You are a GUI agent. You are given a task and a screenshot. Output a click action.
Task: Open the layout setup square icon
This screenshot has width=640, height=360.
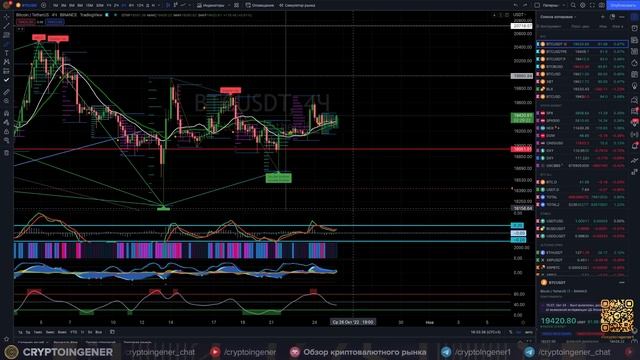tap(538, 5)
